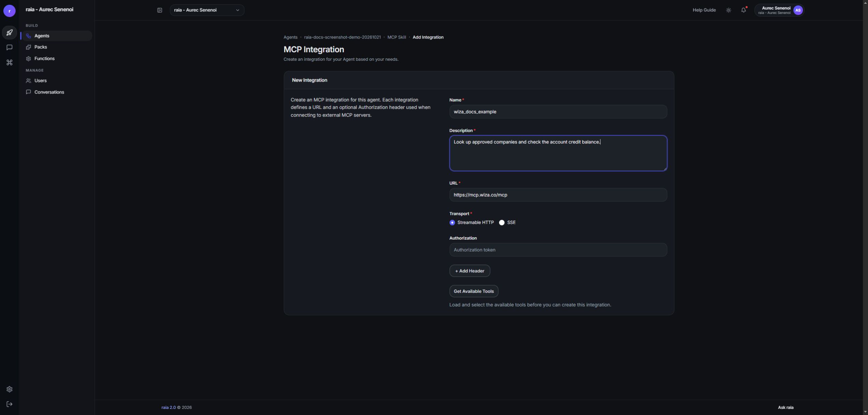Focus the Authorization token field
868x415 pixels.
click(558, 250)
